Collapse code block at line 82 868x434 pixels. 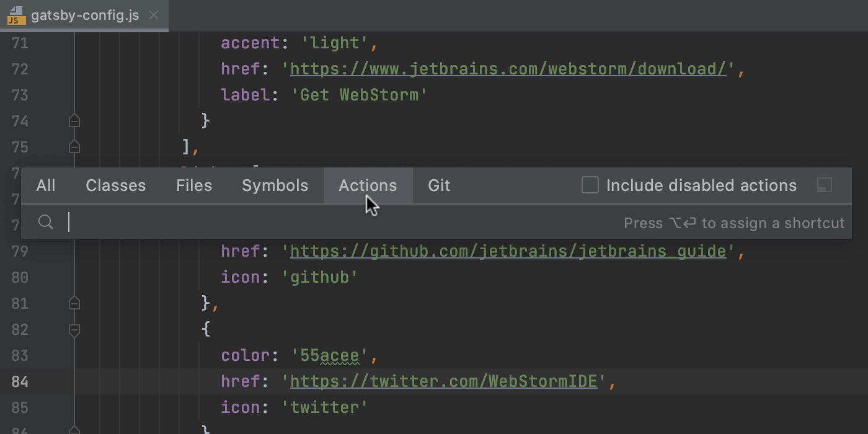click(x=74, y=330)
